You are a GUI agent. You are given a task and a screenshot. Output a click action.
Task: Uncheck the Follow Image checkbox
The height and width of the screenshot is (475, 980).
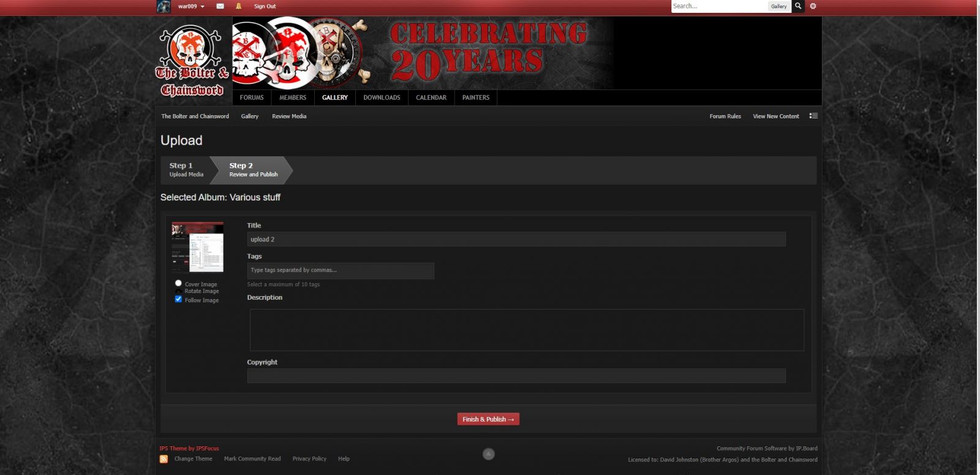178,299
